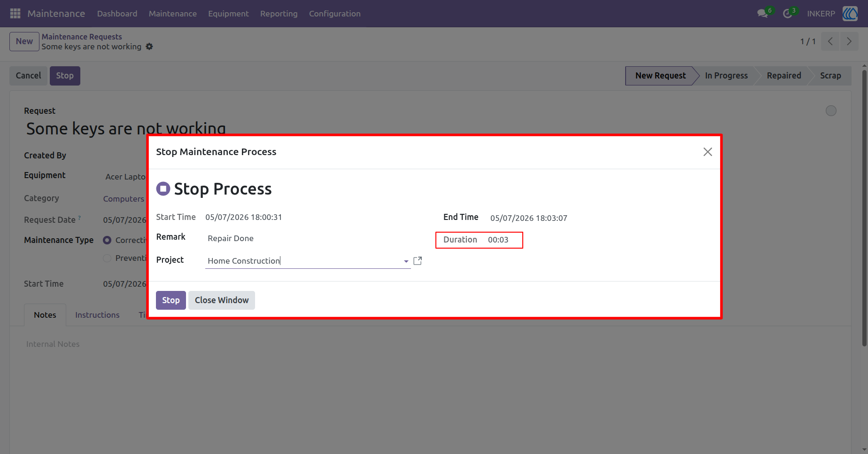
Task: Click the Start Time value in dialog
Action: (x=244, y=217)
